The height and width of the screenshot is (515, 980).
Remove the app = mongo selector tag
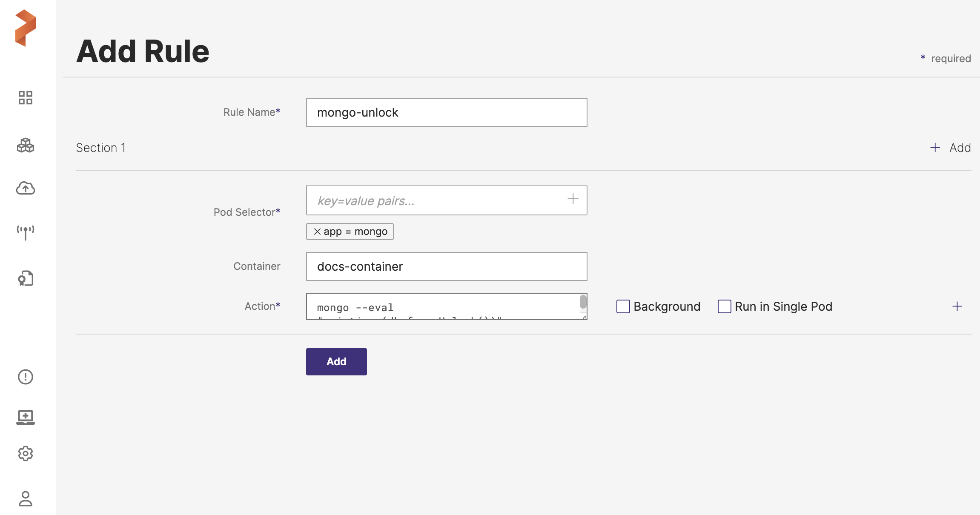click(x=317, y=232)
